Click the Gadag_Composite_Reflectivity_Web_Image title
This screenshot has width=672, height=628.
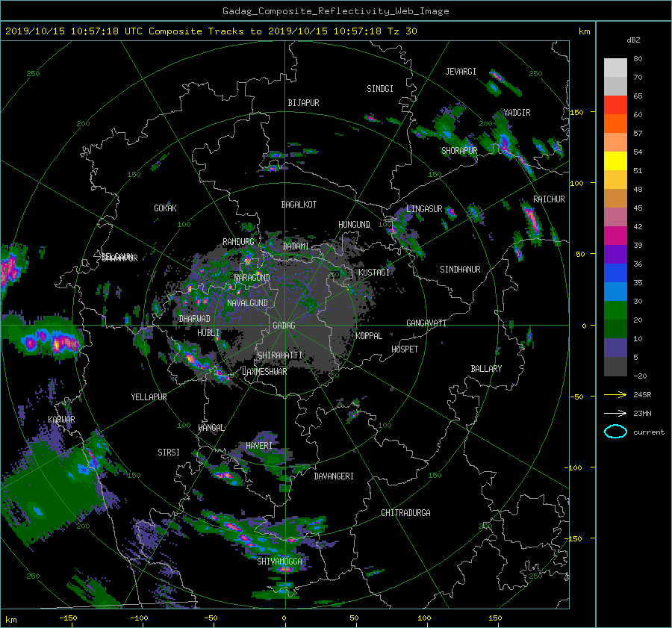(x=335, y=11)
